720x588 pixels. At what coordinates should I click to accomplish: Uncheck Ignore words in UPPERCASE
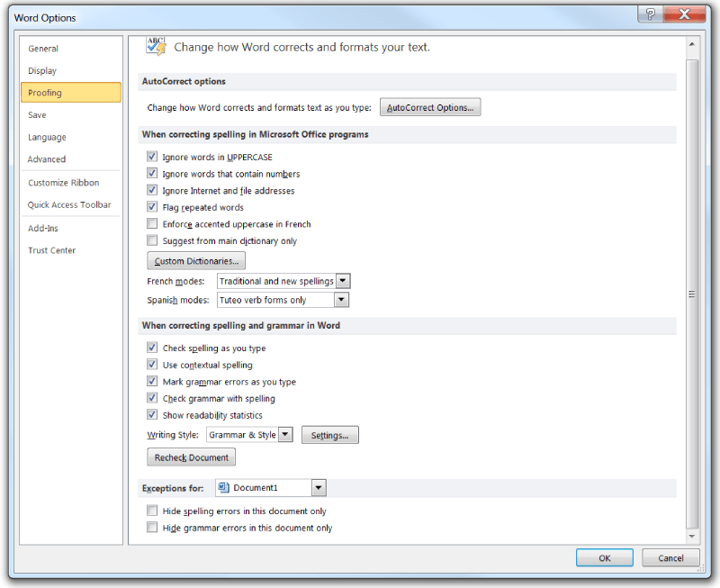tap(152, 158)
